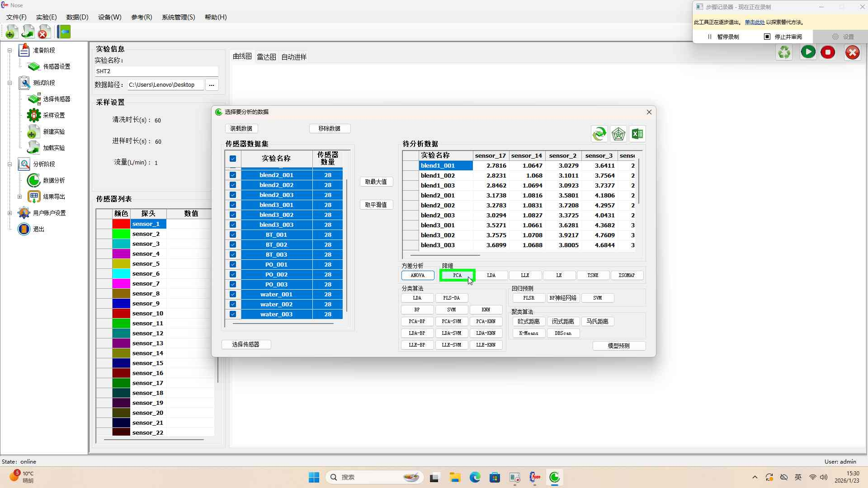Collapse the 分析阶段 tree node
The height and width of the screenshot is (488, 868).
[9, 164]
